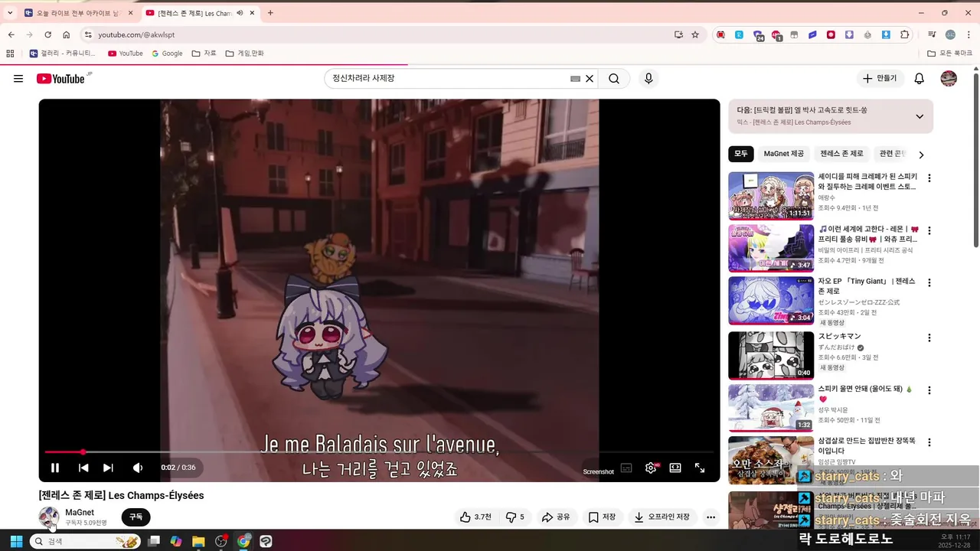Select the MaGnet 제공 filter chip
The height and width of the screenshot is (551, 980).
click(x=784, y=154)
